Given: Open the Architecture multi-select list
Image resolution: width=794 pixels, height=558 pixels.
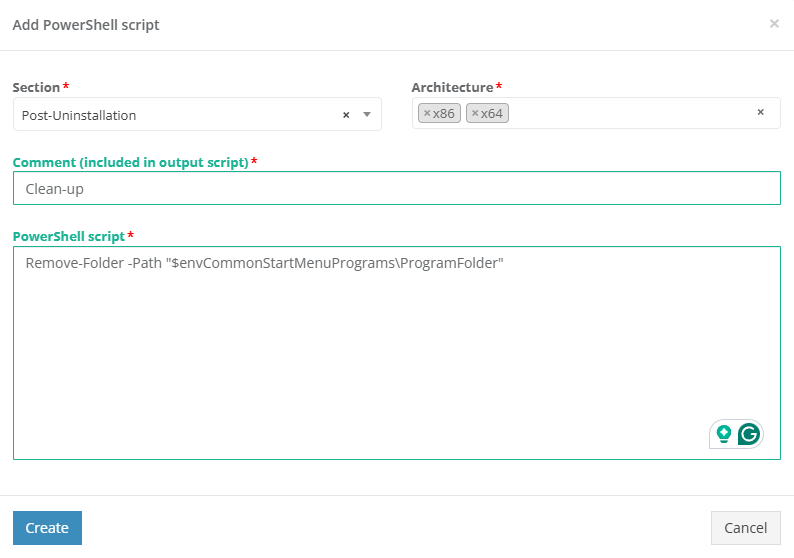Looking at the screenshot, I should (630, 113).
